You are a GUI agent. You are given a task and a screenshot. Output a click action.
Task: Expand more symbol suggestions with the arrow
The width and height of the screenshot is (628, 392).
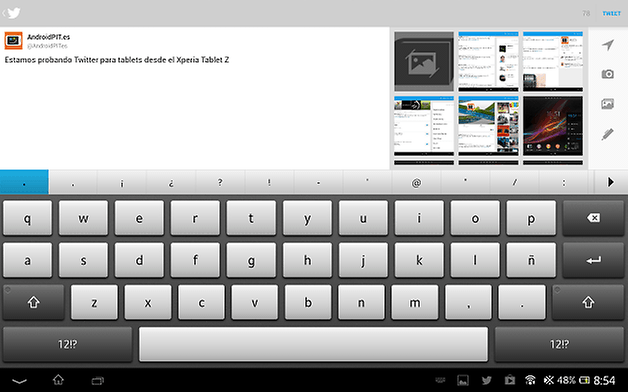coord(611,182)
